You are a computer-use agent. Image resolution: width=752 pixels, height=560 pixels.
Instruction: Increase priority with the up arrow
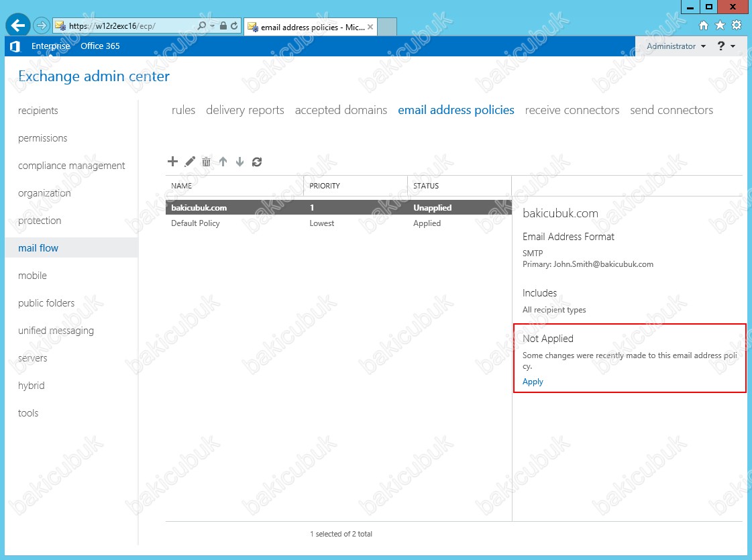point(223,162)
